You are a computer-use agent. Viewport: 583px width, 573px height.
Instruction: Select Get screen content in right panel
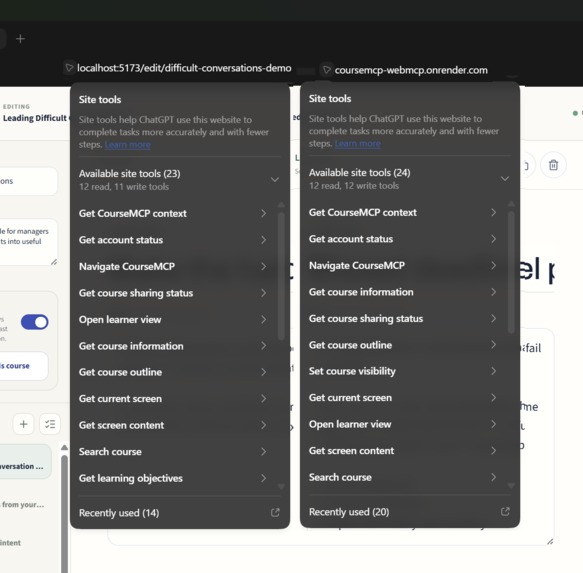(403, 451)
